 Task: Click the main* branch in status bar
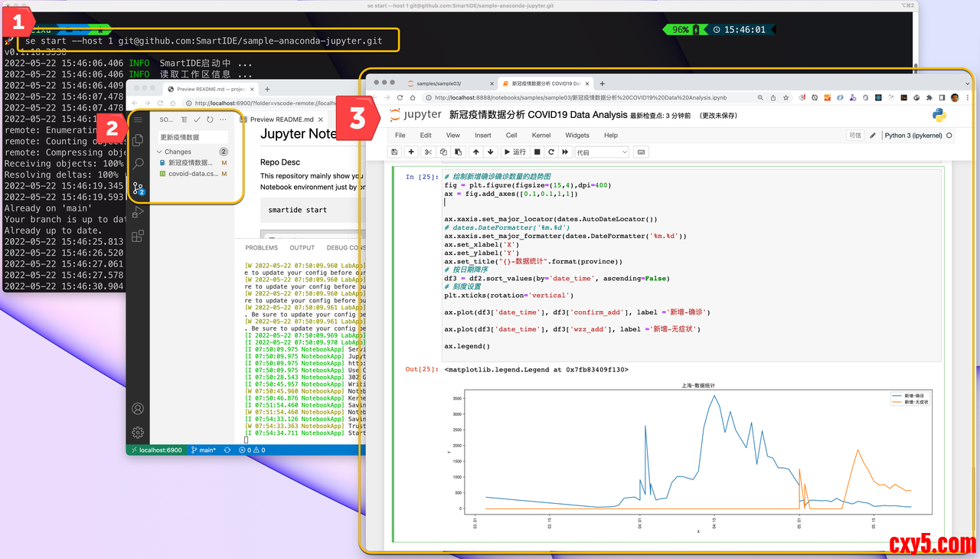204,450
